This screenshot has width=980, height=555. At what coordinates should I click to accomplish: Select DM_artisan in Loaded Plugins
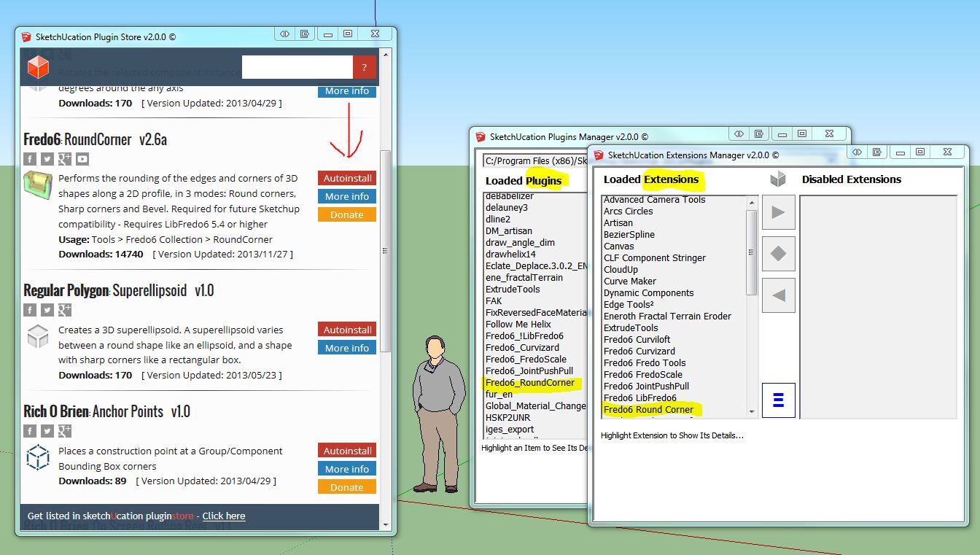tap(509, 230)
